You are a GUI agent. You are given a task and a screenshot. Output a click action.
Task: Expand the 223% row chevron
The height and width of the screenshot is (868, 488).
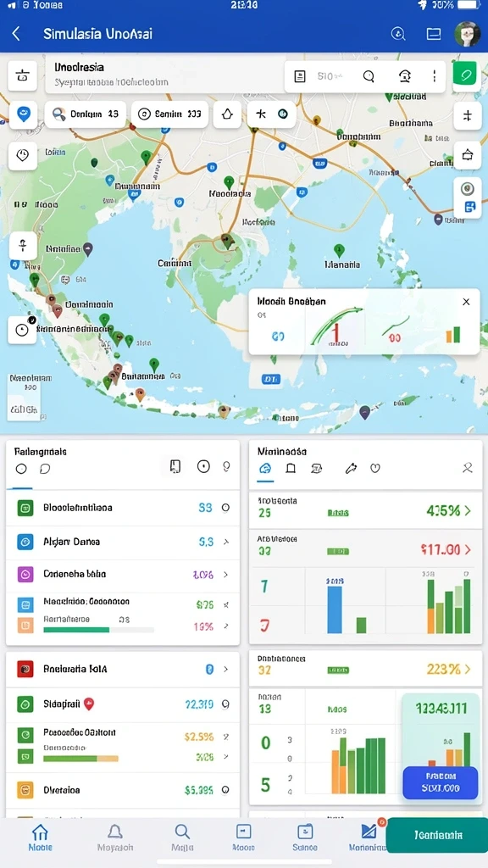(468, 670)
